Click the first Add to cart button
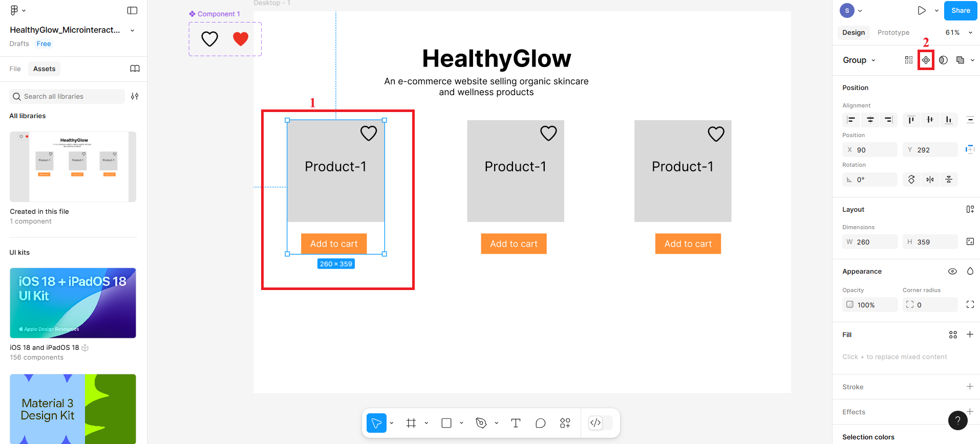 pos(334,244)
